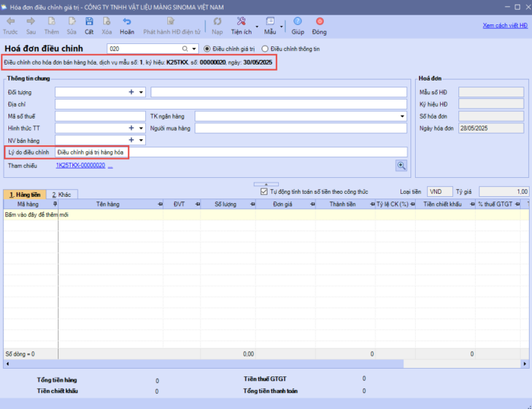Click the Cất (save) toolbar icon
The width and height of the screenshot is (532, 409).
89,23
